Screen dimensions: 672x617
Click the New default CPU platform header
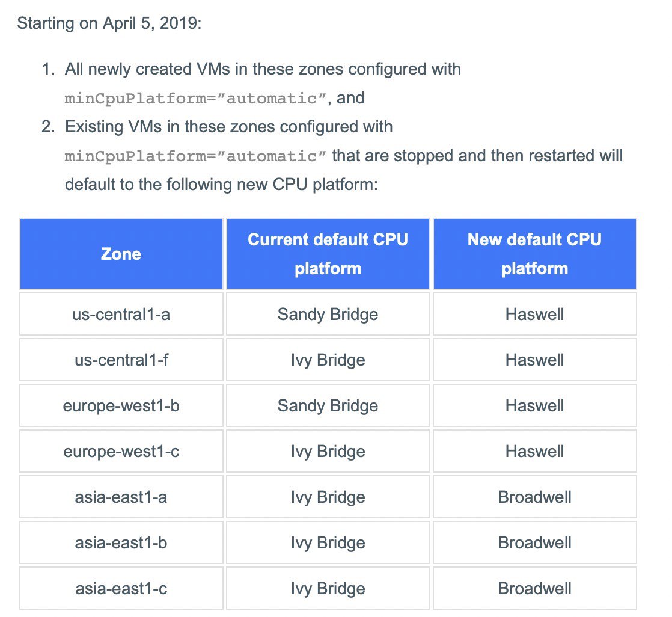point(534,254)
